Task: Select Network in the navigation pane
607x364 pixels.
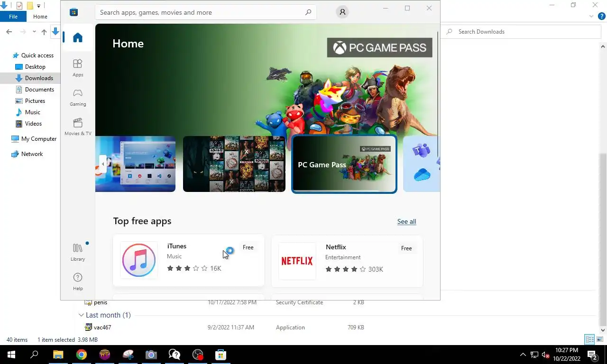Action: pos(32,154)
